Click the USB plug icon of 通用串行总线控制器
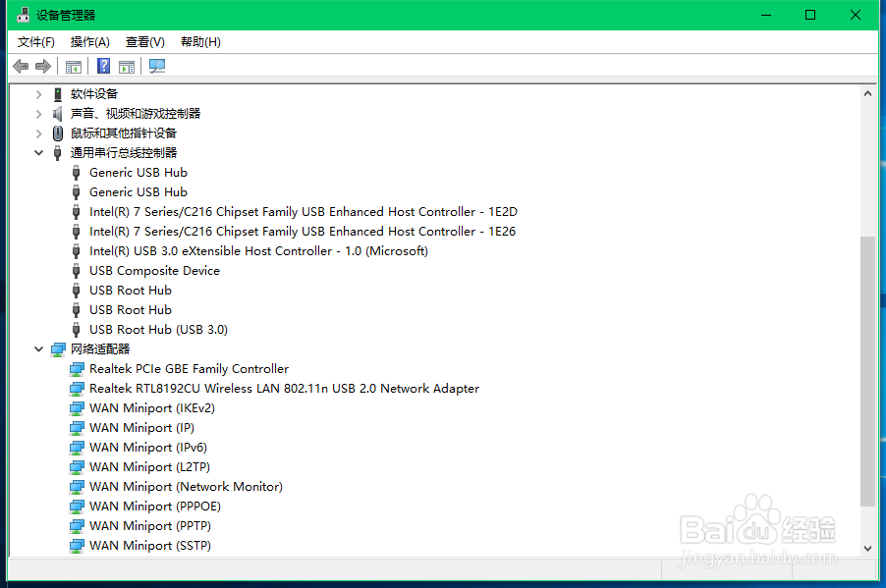 (x=57, y=153)
